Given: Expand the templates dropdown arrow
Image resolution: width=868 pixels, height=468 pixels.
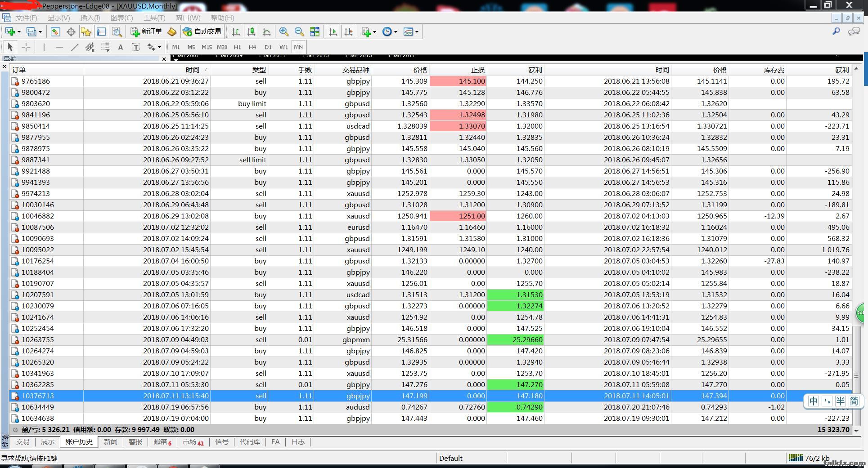Looking at the screenshot, I should click(x=417, y=32).
